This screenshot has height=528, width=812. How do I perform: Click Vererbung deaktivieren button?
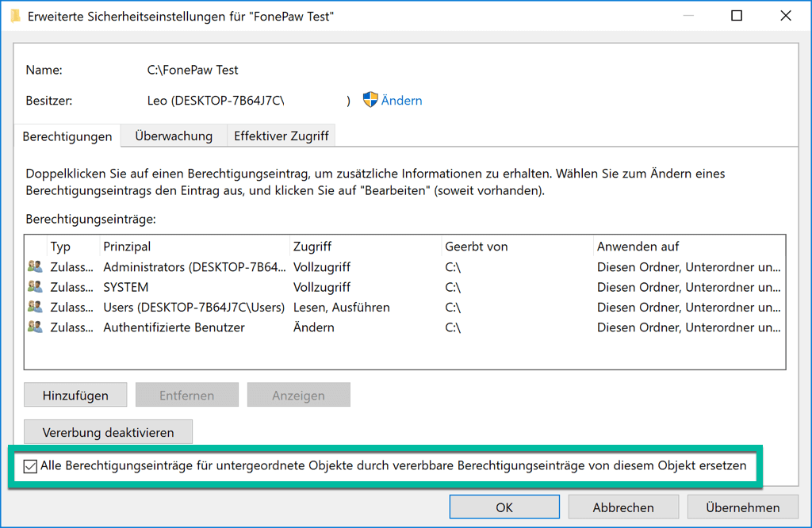tap(108, 432)
